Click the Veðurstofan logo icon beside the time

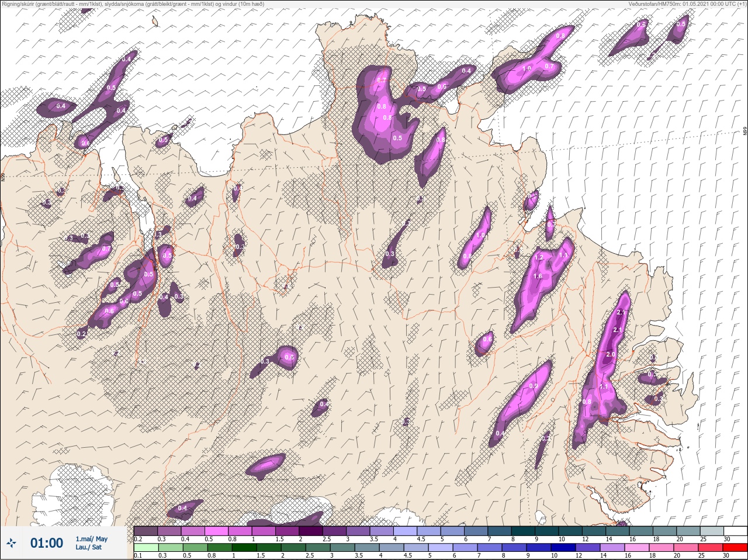pyautogui.click(x=11, y=544)
